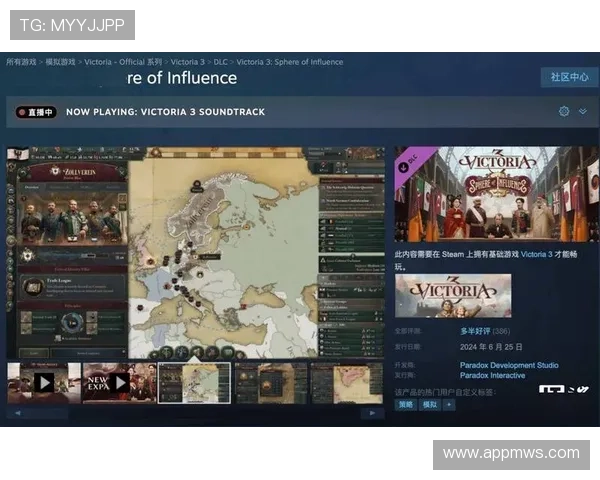The width and height of the screenshot is (600, 480).
Task: Go to 所有游戏 breadcrumb link
Action: (21, 62)
